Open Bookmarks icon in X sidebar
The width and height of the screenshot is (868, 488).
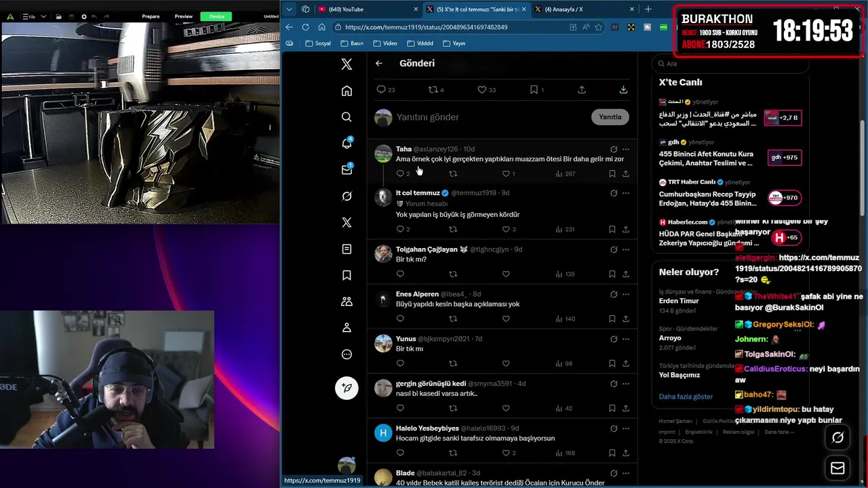[x=347, y=275]
